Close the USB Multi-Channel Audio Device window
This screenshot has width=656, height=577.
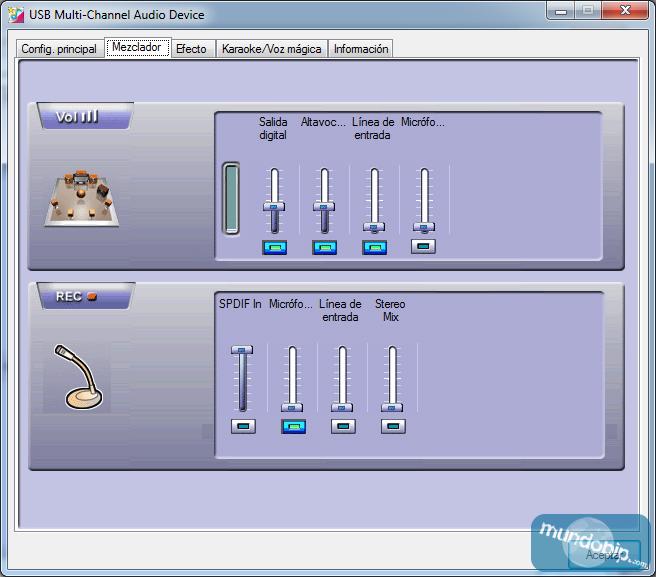625,10
